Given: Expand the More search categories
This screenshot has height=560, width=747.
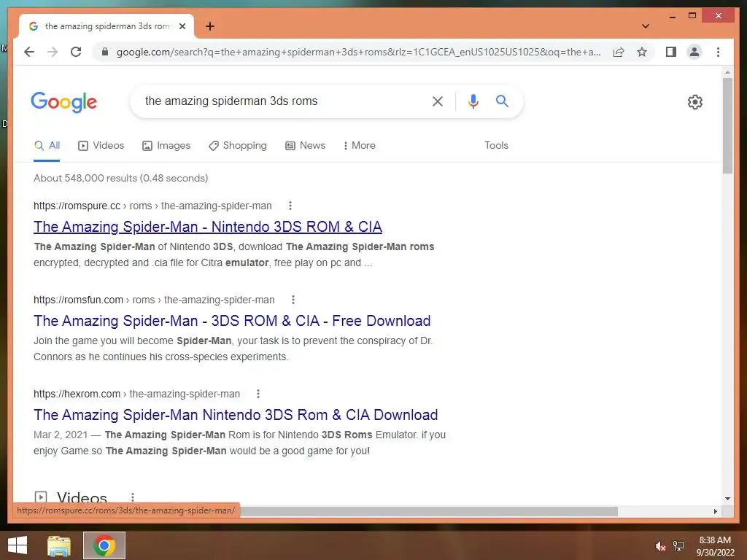Looking at the screenshot, I should click(359, 146).
